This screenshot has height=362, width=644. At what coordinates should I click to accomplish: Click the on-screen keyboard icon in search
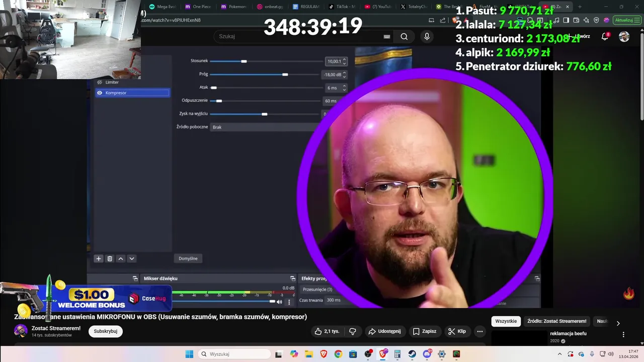[x=386, y=36]
